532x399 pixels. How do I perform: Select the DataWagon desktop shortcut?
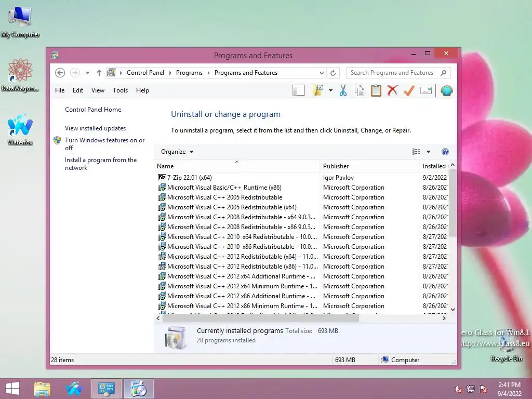(x=20, y=75)
